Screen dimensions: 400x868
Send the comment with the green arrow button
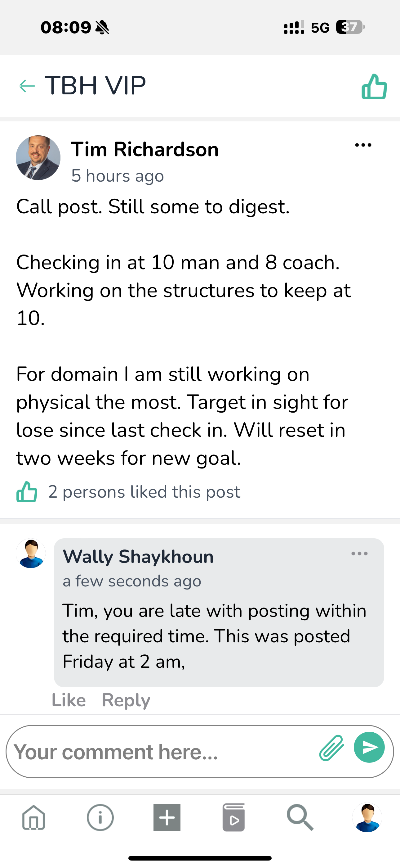point(369,747)
